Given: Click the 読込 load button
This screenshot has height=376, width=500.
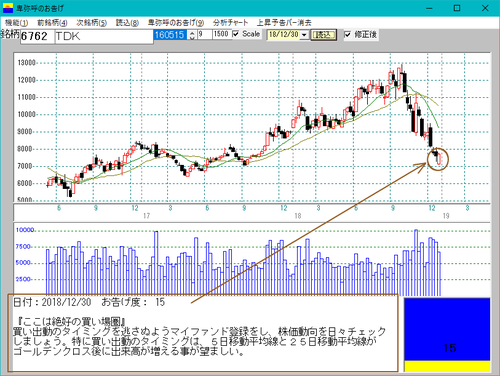Looking at the screenshot, I should [323, 35].
